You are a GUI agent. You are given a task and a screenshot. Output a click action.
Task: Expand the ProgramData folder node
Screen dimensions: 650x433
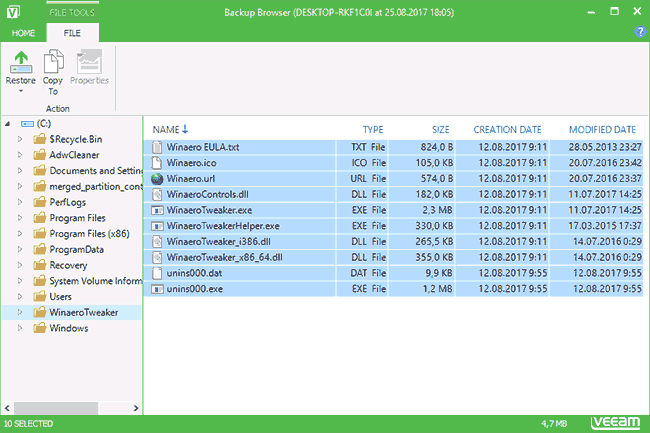19,249
